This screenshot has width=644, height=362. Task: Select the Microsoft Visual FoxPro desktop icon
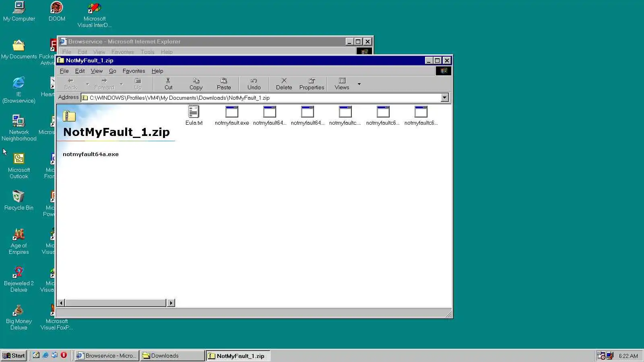pyautogui.click(x=57, y=317)
